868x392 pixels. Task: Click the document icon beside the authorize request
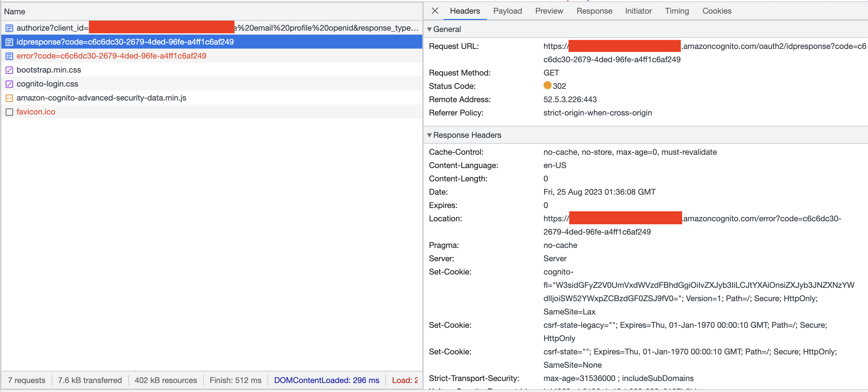[x=9, y=28]
